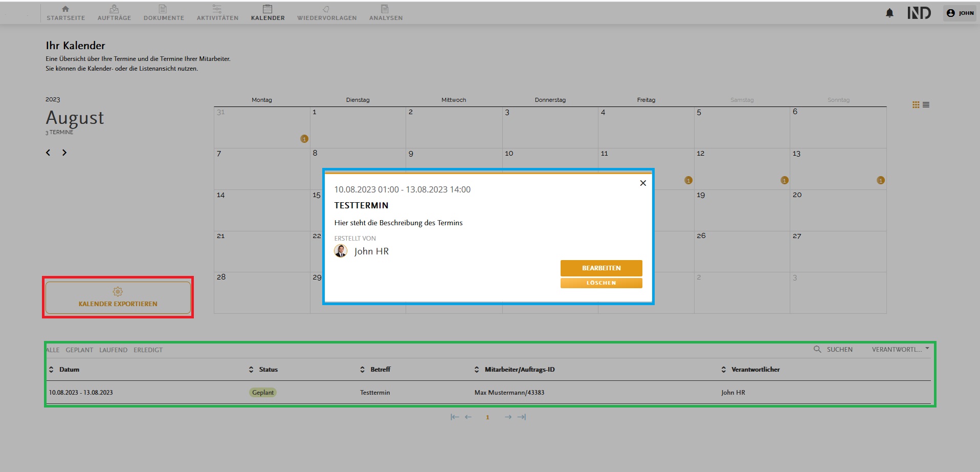Switch to calendar grid view icon
980x472 pixels.
[916, 104]
